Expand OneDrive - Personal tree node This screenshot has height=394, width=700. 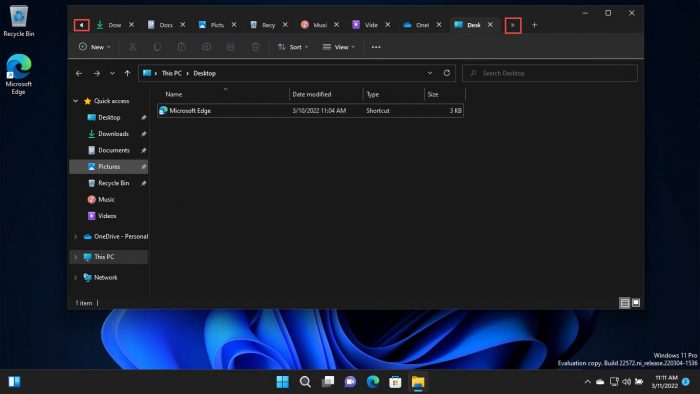(75, 236)
